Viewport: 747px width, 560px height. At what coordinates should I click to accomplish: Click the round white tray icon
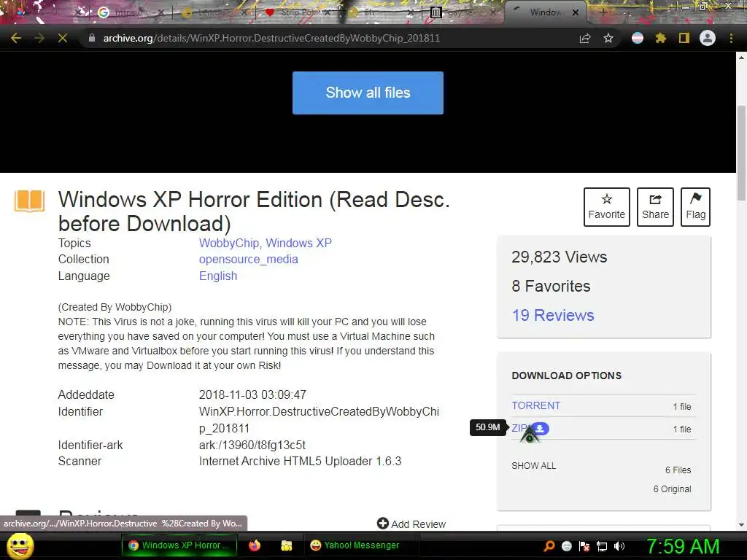click(566, 546)
